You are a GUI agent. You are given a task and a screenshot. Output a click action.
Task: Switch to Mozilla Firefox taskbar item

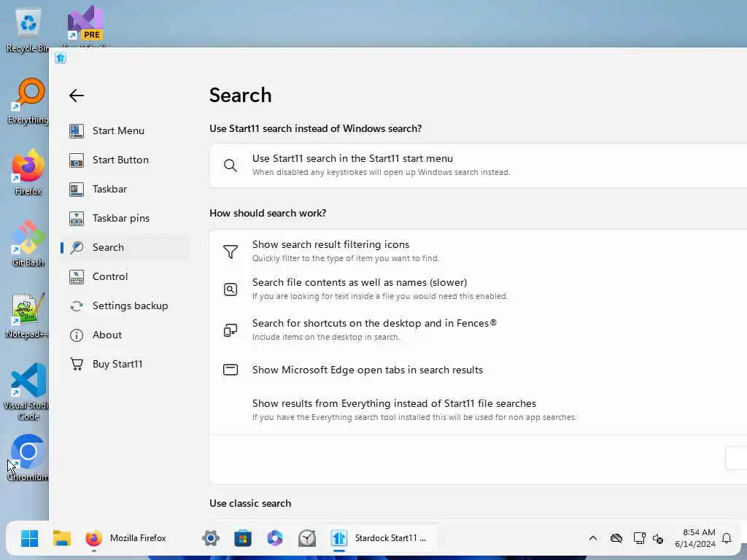click(x=126, y=539)
